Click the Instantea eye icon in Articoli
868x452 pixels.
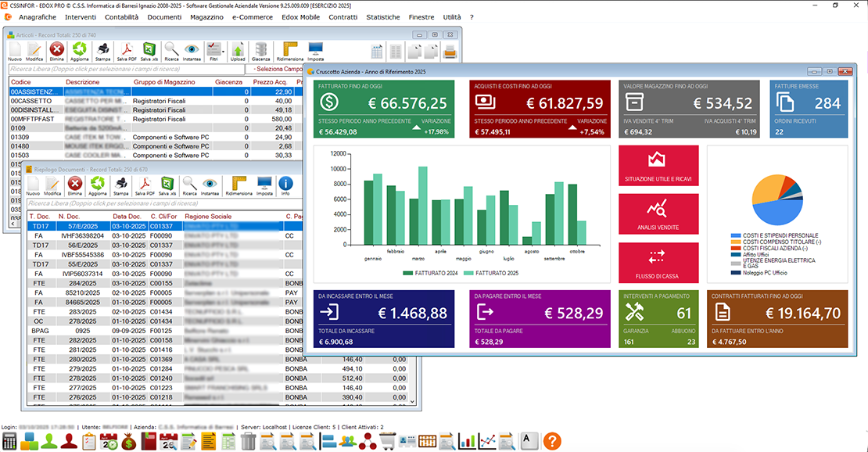click(192, 52)
